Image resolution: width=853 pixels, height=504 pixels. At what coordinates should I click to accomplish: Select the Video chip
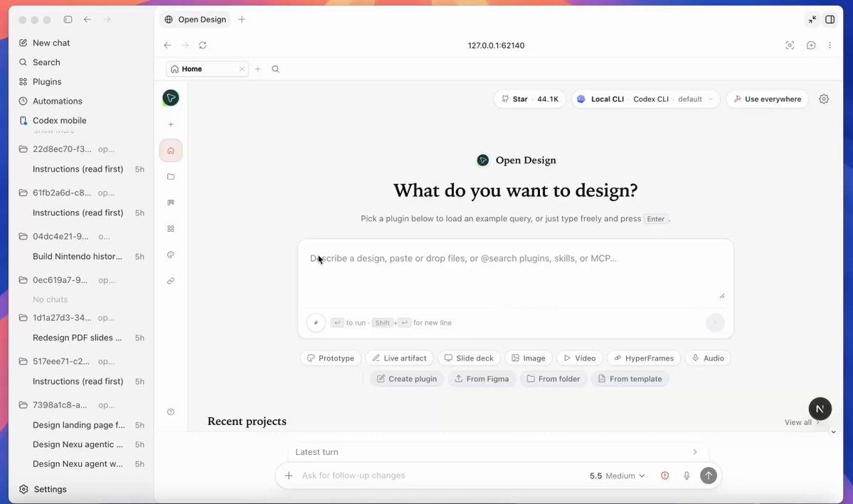(x=579, y=358)
